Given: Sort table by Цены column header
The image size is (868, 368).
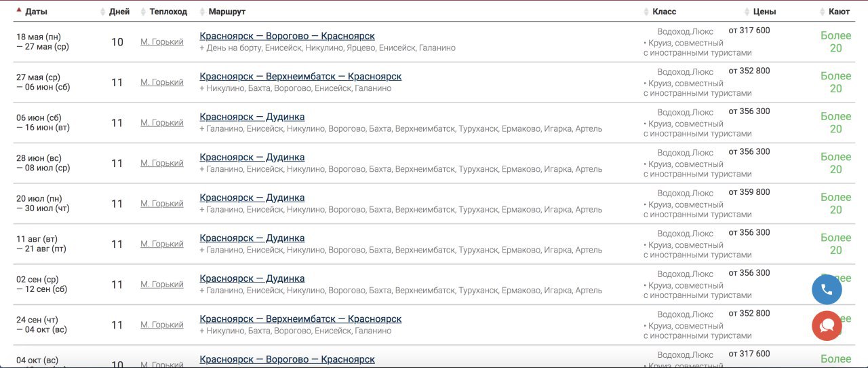Looking at the screenshot, I should point(764,12).
